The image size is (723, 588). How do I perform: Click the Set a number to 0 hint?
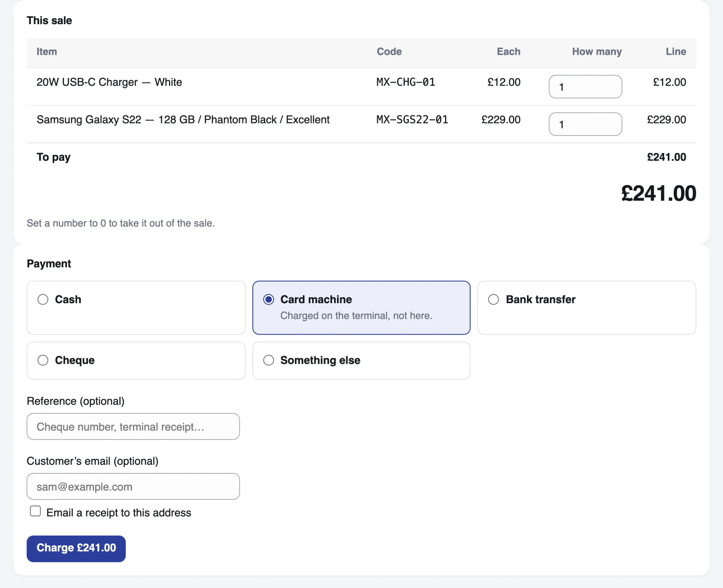coord(121,223)
